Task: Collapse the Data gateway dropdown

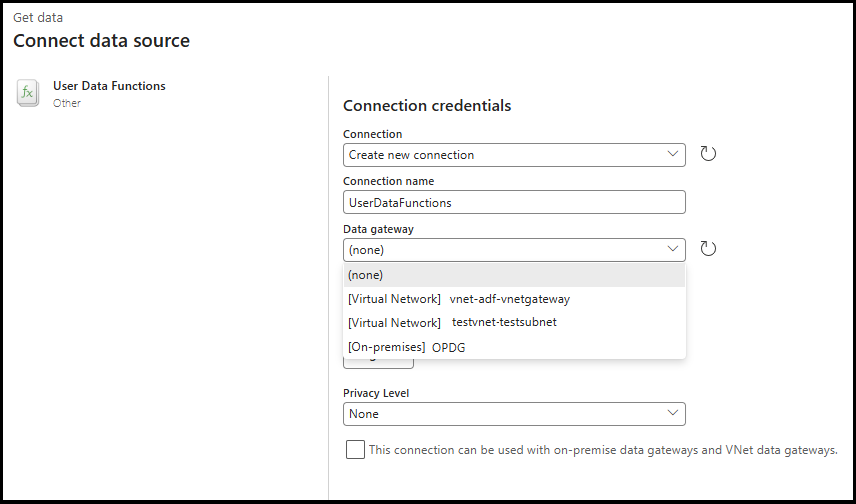Action: pos(514,250)
